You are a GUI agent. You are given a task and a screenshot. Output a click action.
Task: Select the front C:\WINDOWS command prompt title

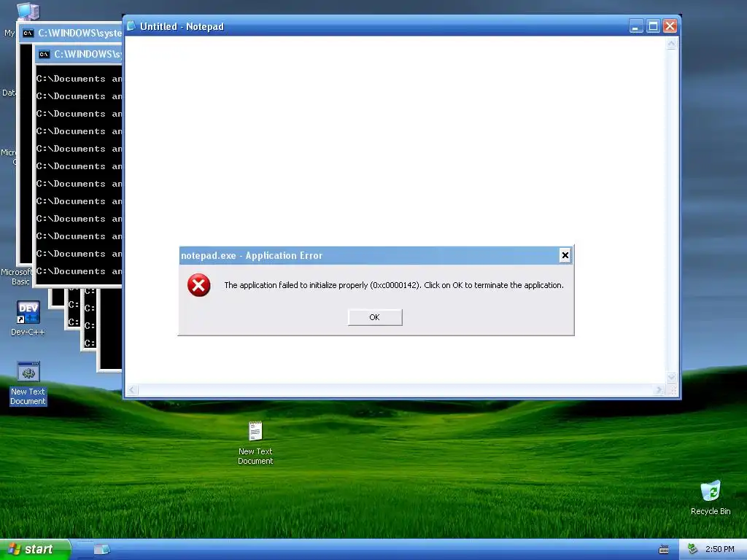[88, 54]
